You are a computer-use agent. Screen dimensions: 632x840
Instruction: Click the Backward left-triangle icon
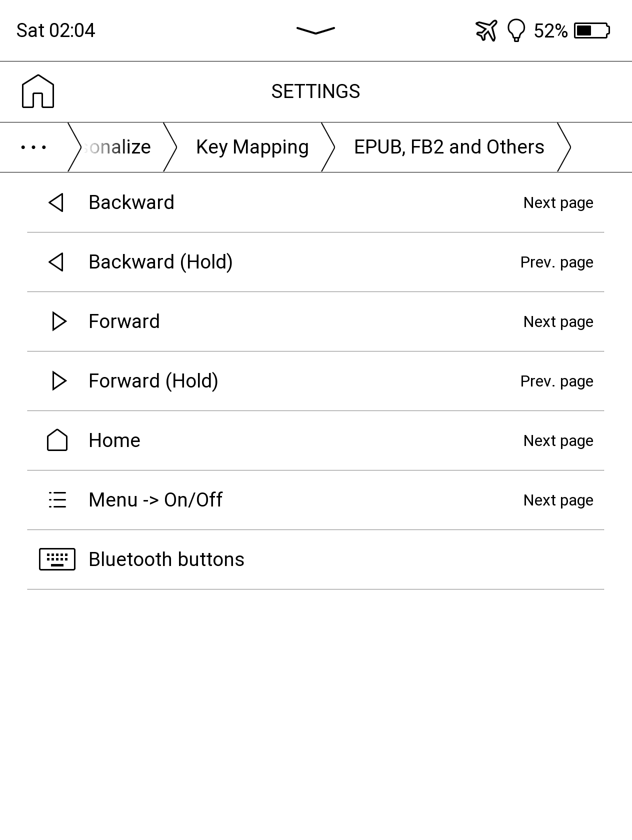pyautogui.click(x=56, y=202)
